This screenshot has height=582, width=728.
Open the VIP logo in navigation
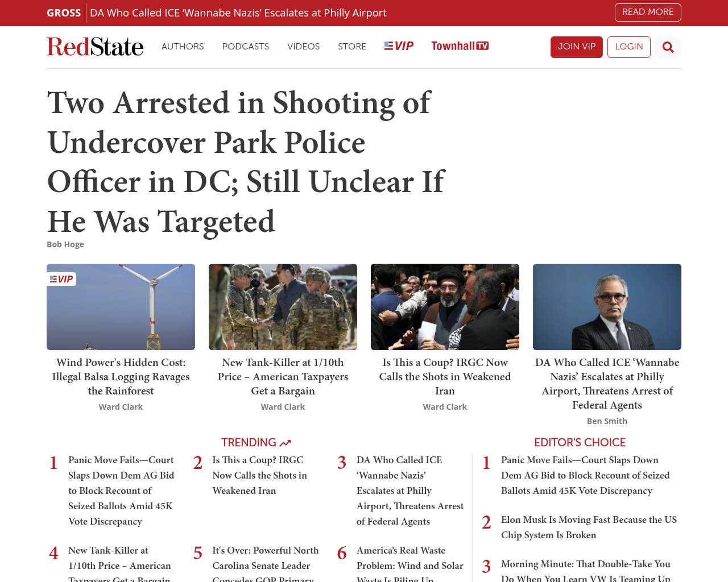399,46
